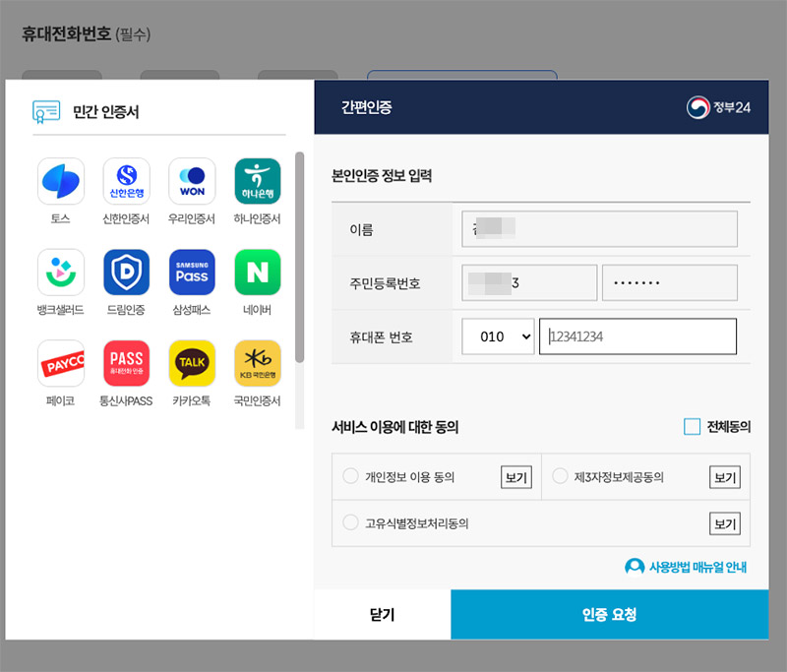Check the 전체동의 checkbox
The height and width of the screenshot is (672, 787).
point(693,427)
